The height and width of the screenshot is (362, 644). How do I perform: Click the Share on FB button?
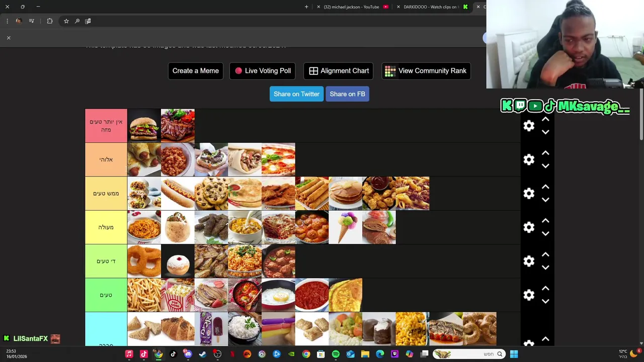pyautogui.click(x=347, y=94)
